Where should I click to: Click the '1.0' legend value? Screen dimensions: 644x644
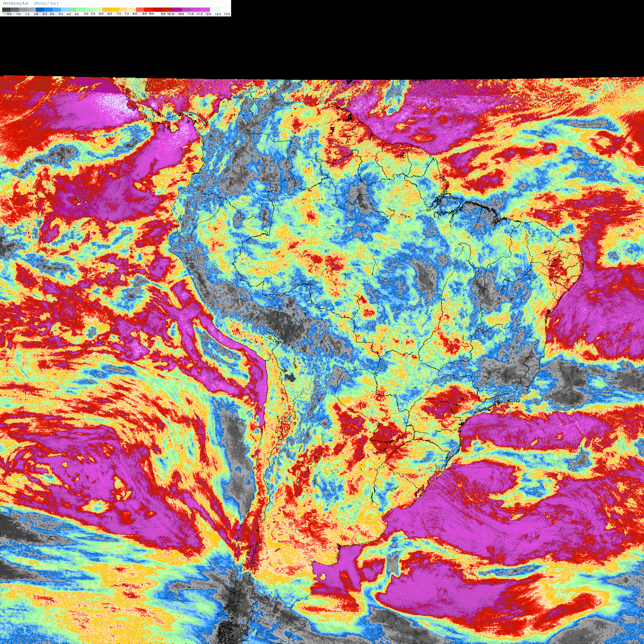coord(18,14)
